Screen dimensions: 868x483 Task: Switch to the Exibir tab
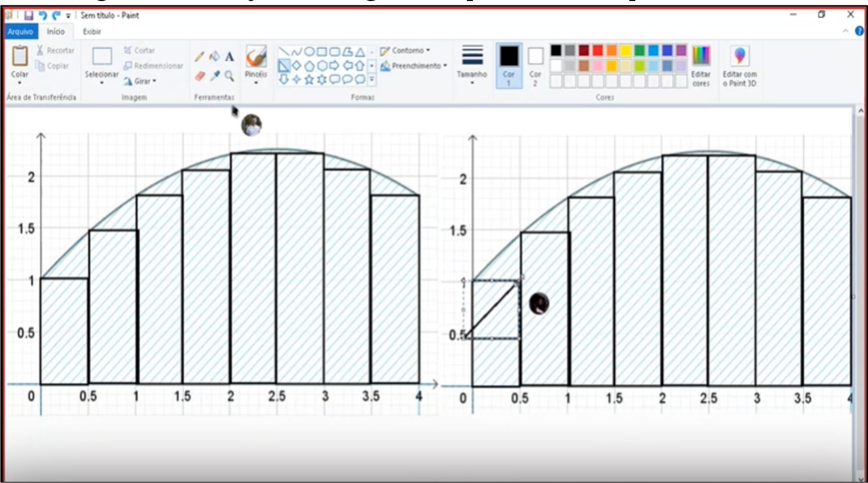click(92, 31)
